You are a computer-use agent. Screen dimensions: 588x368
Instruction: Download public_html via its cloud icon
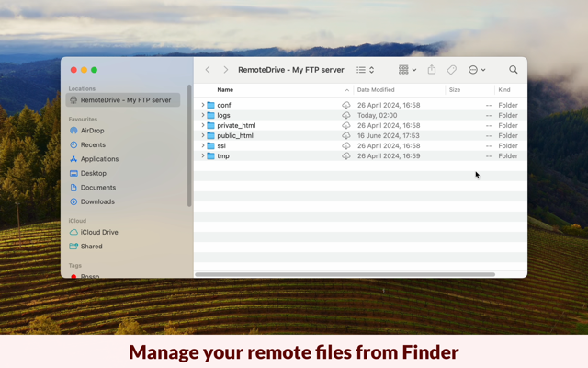[345, 135]
